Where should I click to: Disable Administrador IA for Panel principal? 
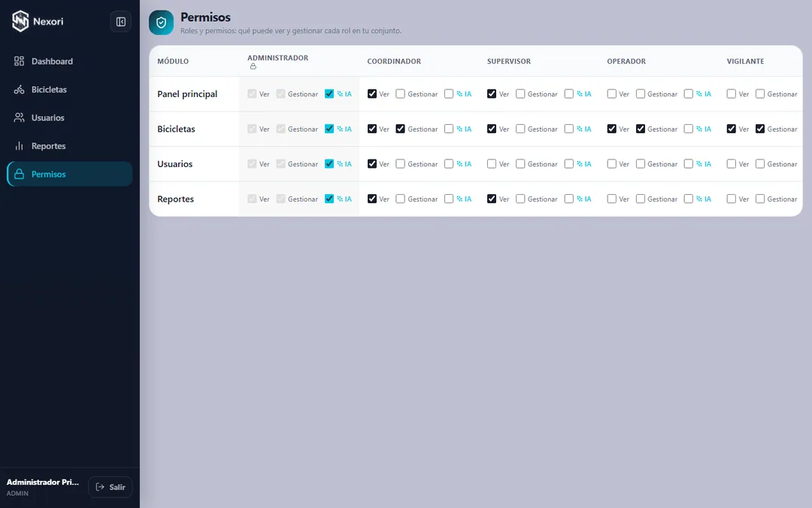click(x=329, y=94)
